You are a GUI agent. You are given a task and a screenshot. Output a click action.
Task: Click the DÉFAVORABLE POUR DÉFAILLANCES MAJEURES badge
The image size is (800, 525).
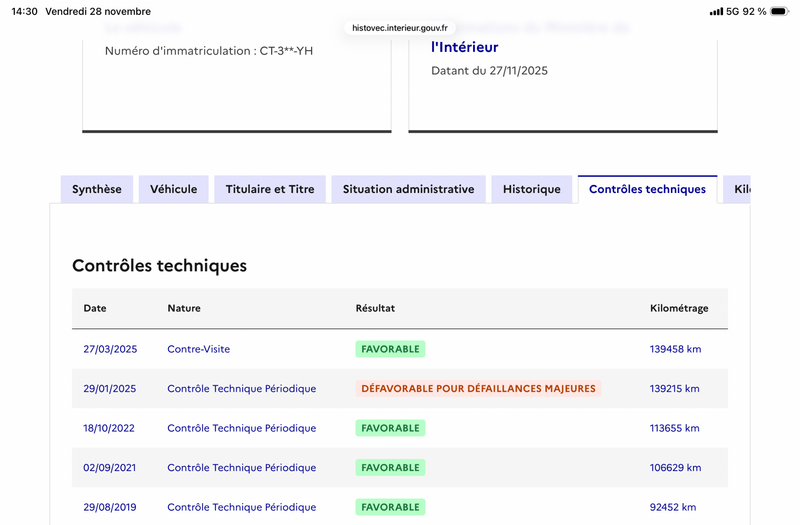coord(478,388)
